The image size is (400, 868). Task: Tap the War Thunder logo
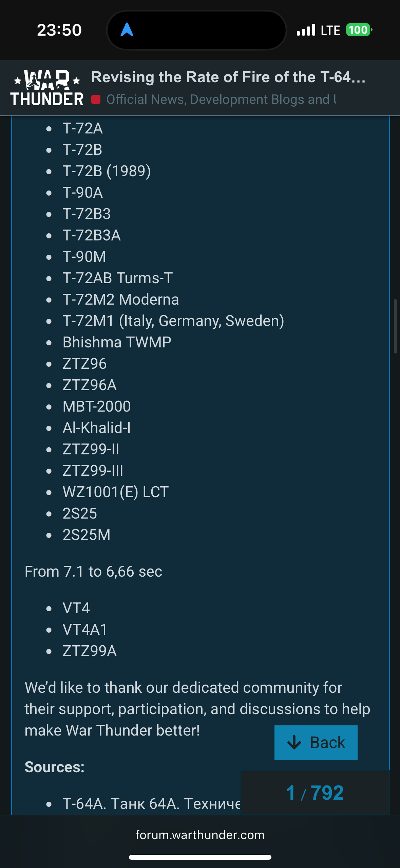(47, 88)
